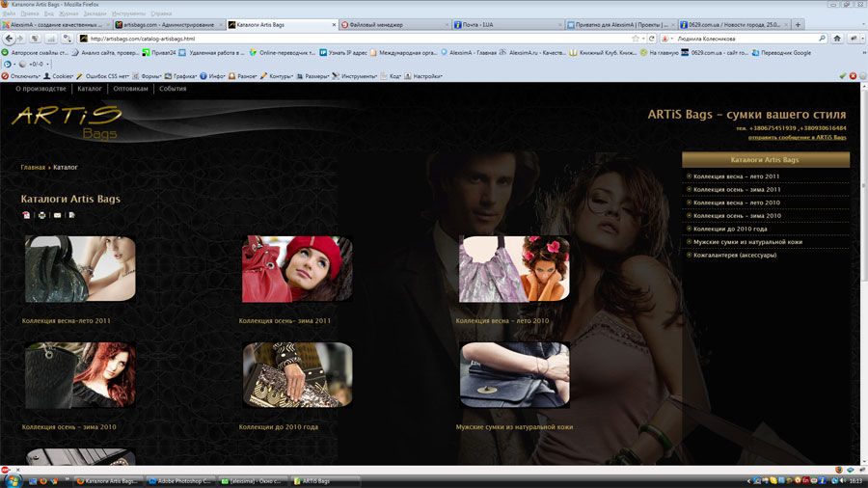The image size is (868, 488).
Task: Open the Переводчик Google bookmark
Action: click(781, 53)
